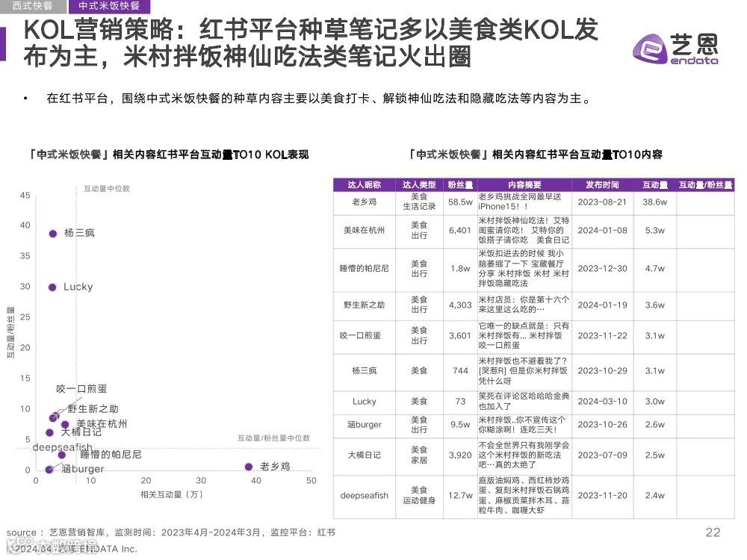Click the 4.7w interaction cell
This screenshot has width=747, height=560.
coord(654,269)
